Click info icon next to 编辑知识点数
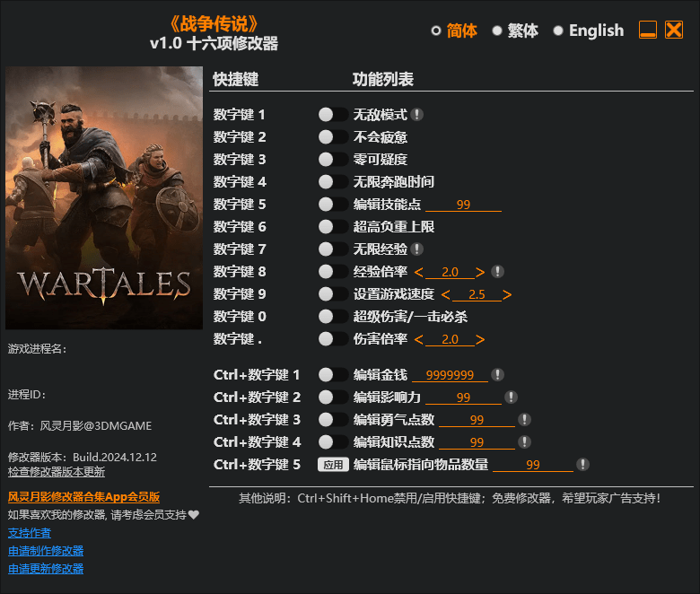700x594 pixels. 524,441
